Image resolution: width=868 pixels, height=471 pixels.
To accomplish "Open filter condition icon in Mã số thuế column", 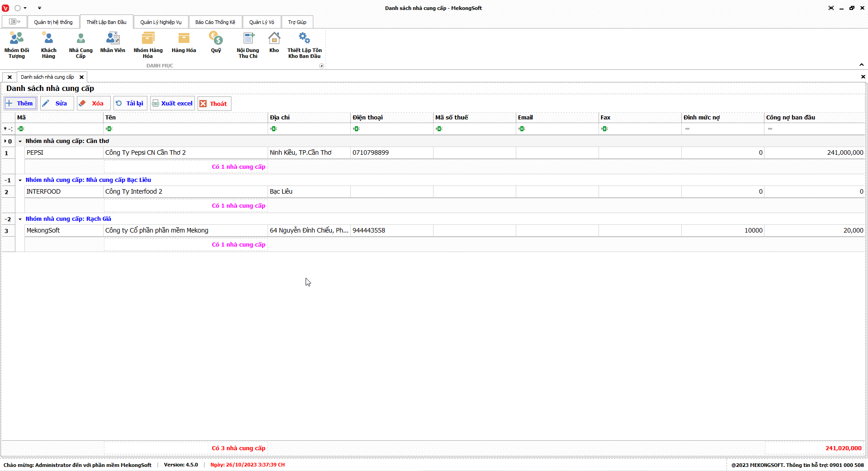I will 439,129.
